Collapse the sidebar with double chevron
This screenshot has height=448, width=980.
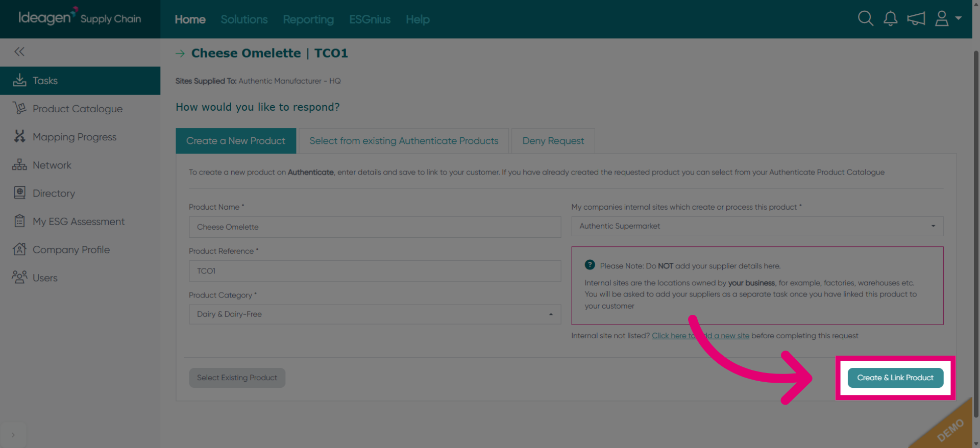click(x=19, y=52)
